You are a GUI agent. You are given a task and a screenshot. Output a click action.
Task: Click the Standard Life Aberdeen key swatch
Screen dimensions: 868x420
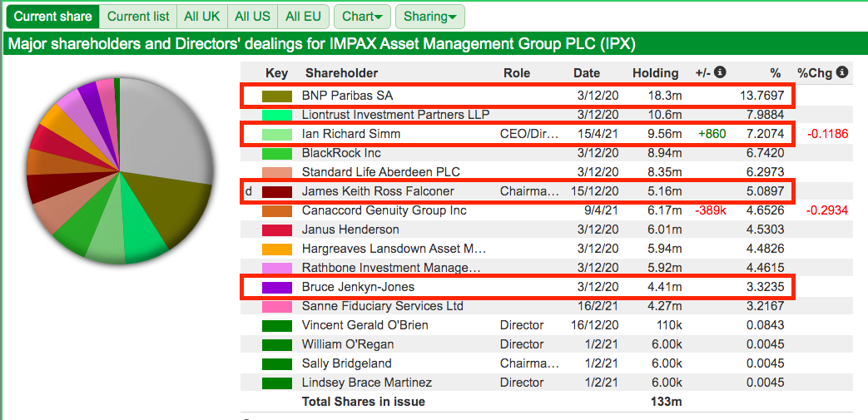[x=277, y=173]
